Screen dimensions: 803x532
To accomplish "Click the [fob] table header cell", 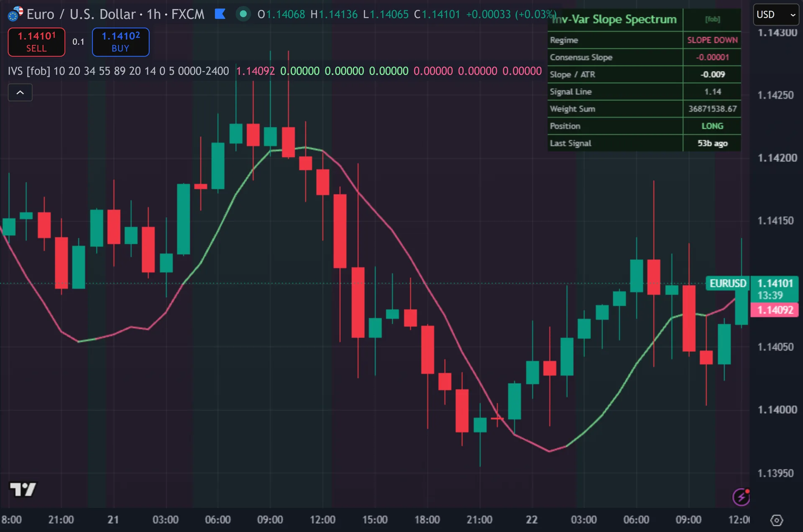I will pyautogui.click(x=712, y=19).
